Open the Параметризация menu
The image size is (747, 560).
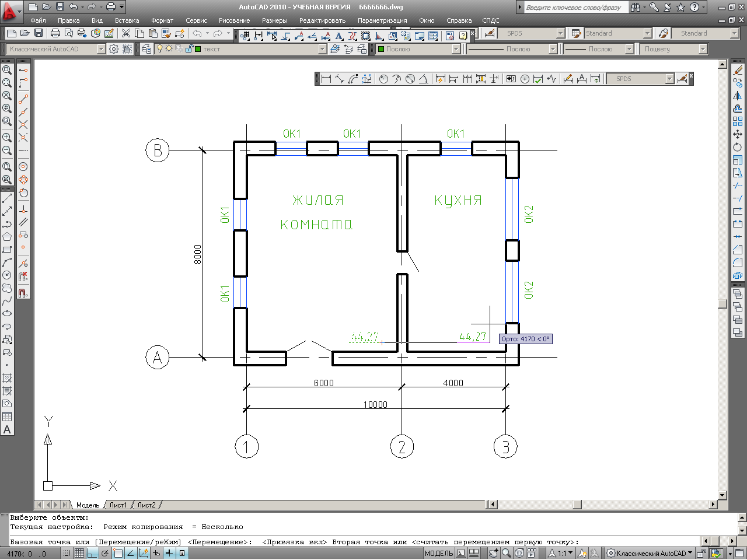pos(382,20)
